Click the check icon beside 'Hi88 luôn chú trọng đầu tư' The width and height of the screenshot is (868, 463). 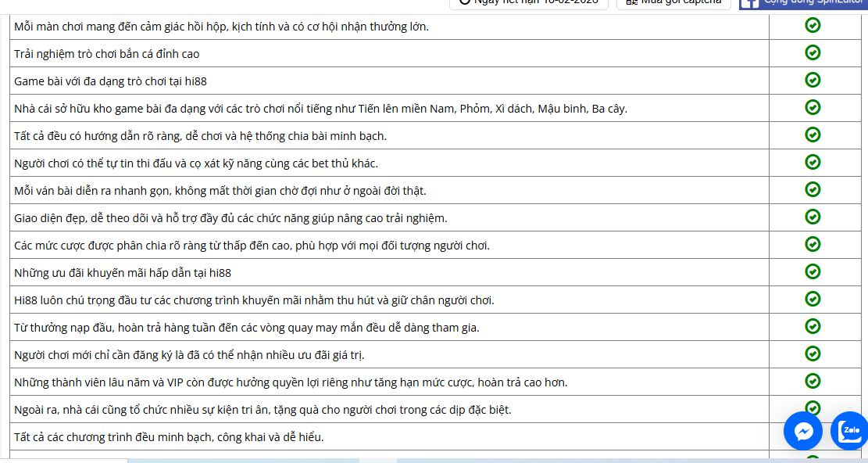pyautogui.click(x=812, y=299)
